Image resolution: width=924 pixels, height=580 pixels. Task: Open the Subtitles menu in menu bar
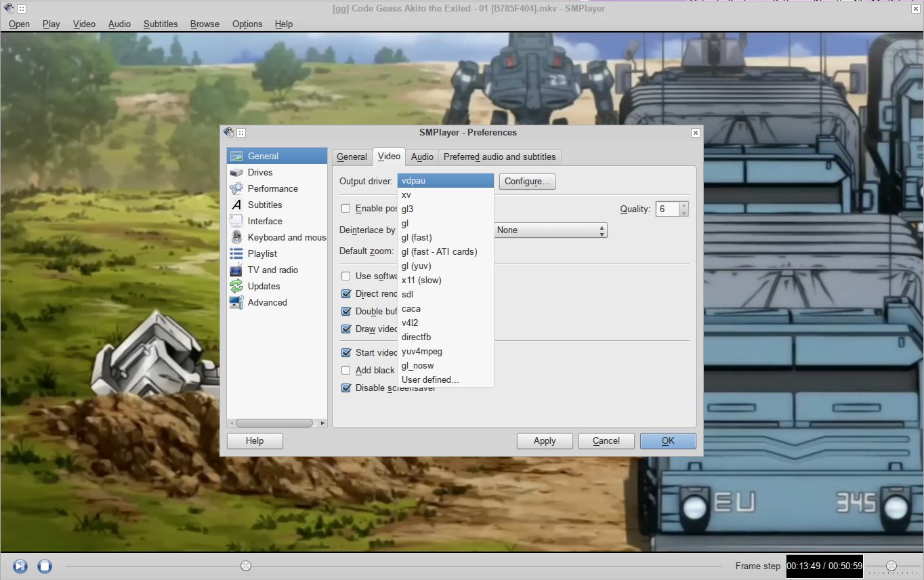(161, 24)
